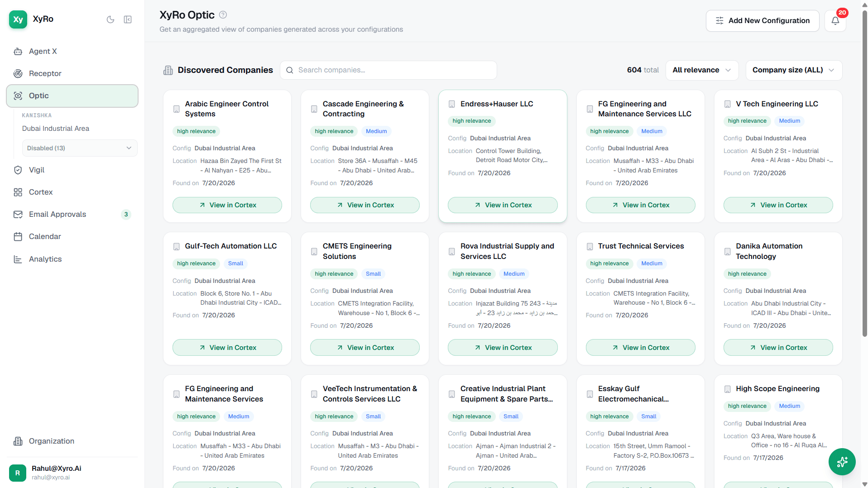The width and height of the screenshot is (868, 488).
Task: Click the help icon beside XyRo Optic
Action: [x=223, y=14]
